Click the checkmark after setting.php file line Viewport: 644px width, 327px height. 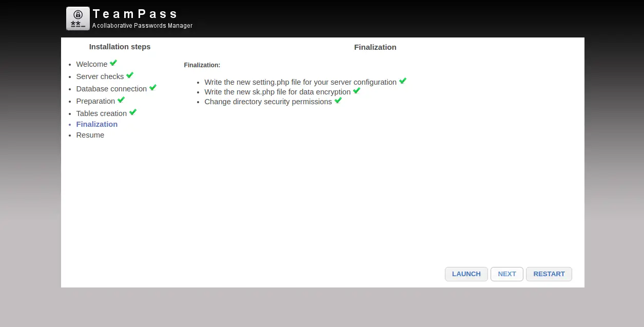tap(403, 81)
